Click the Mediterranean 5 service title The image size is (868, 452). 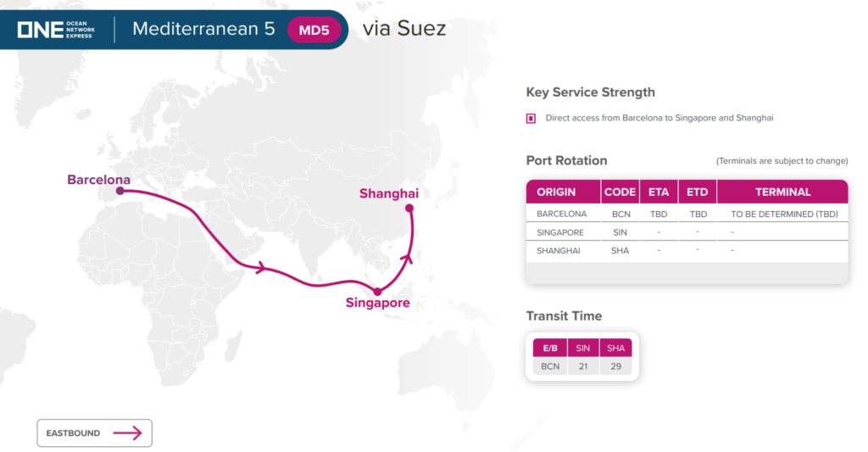point(203,29)
